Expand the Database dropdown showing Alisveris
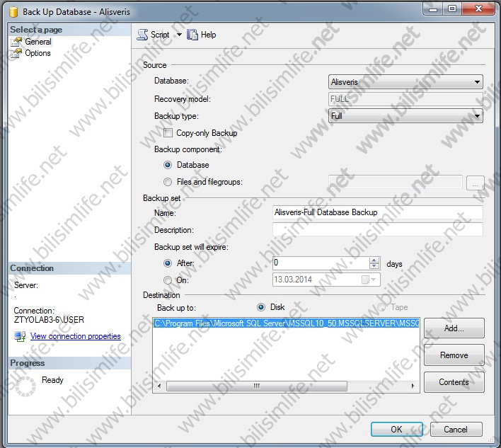The image size is (501, 448). click(478, 82)
